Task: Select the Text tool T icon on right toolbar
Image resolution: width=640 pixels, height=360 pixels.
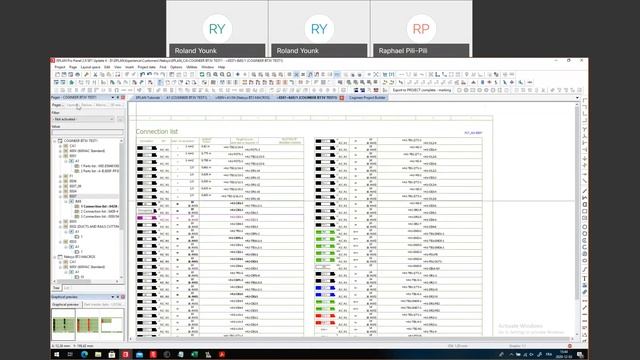Action: [584, 278]
